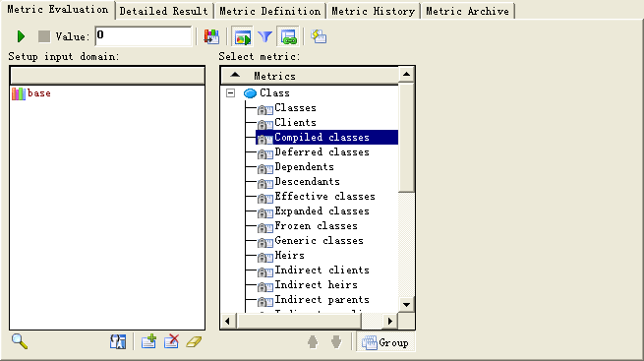Open the Detailed Result tab
Viewport: 644px width, 361px height.
click(x=164, y=11)
